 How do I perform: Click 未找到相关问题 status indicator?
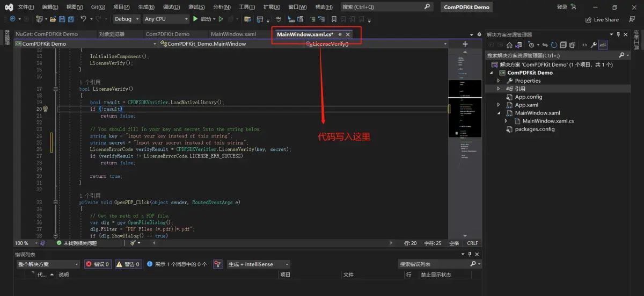coord(77,243)
